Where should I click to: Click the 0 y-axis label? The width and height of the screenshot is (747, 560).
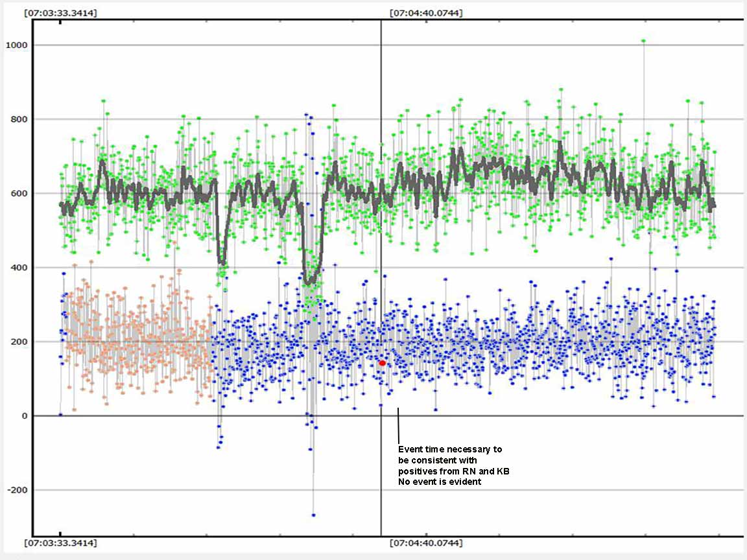click(x=23, y=415)
